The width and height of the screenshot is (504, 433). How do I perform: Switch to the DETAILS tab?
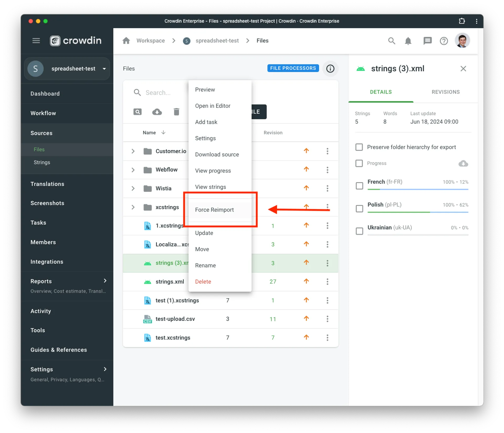381,92
